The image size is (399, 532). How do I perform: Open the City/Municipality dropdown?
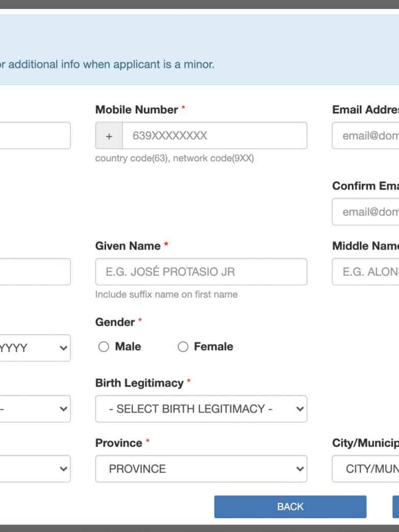point(365,469)
